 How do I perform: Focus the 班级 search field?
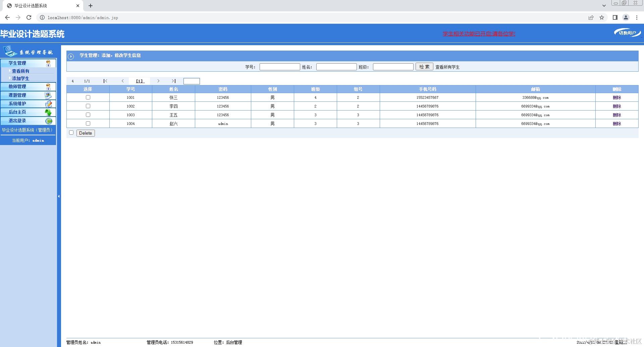coord(393,67)
